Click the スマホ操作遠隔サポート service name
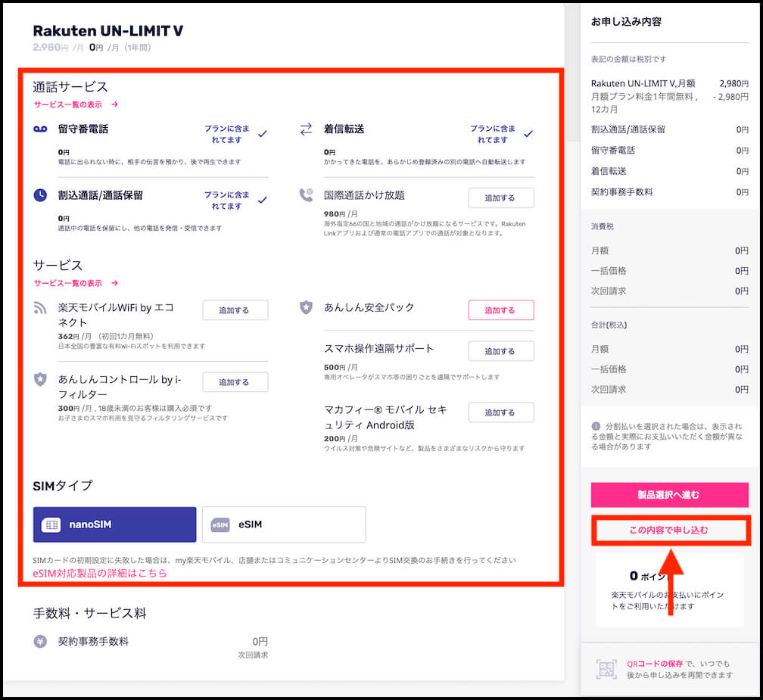This screenshot has width=763, height=700. [378, 348]
